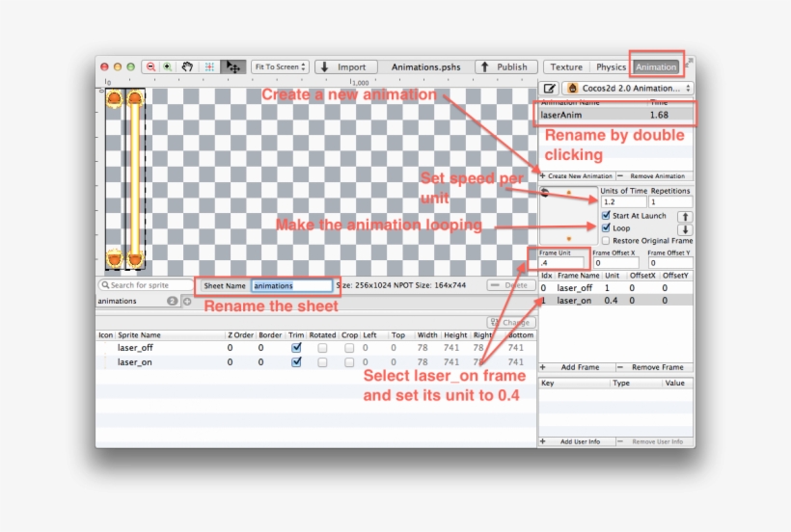Click Create New Animation button
791x532 pixels.
pyautogui.click(x=576, y=176)
